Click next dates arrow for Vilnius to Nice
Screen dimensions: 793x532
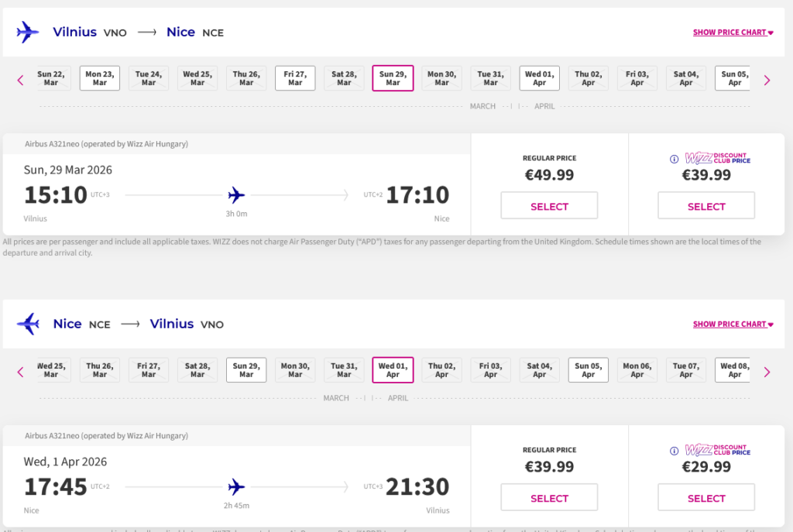[x=767, y=80]
